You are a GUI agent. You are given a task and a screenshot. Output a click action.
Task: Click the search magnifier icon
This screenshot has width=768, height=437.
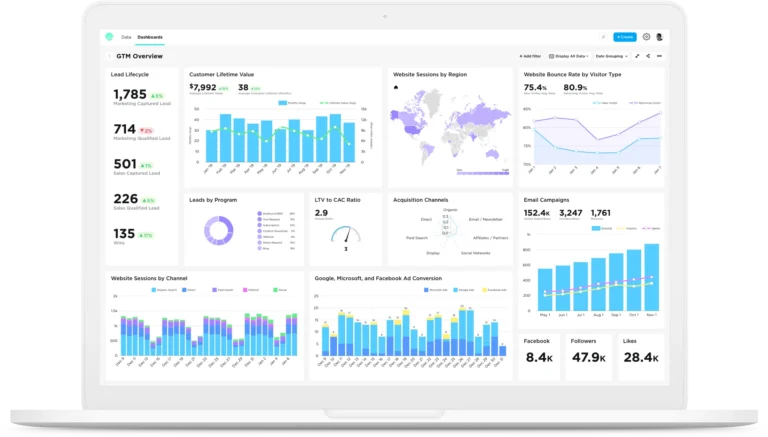pos(603,37)
